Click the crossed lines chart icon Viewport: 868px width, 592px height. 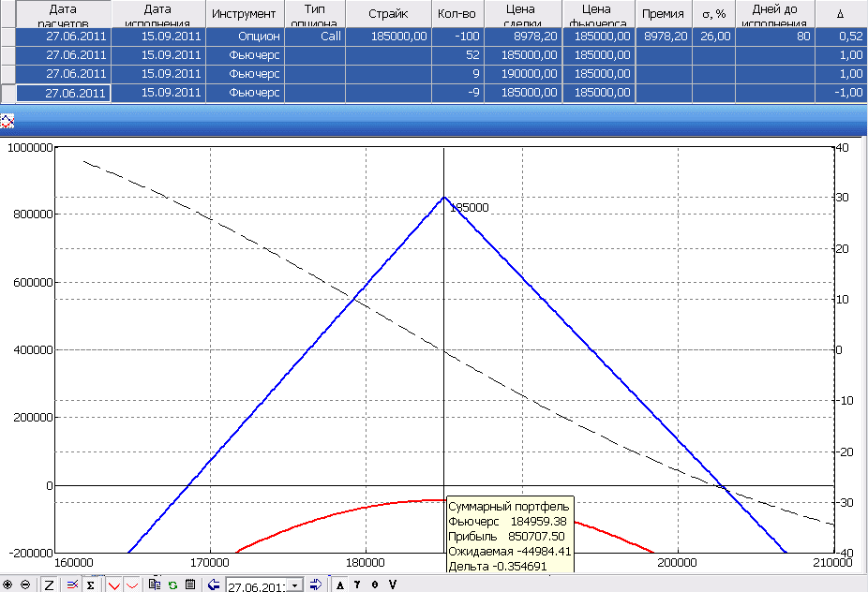(x=71, y=585)
